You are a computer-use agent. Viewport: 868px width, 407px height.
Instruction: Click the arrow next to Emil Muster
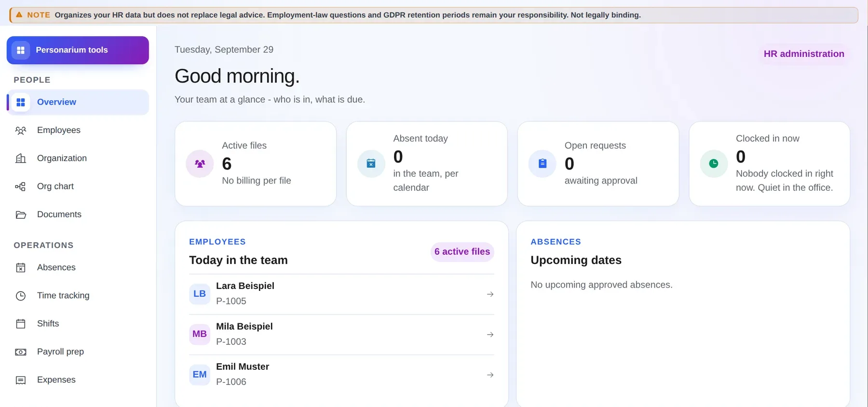click(490, 375)
